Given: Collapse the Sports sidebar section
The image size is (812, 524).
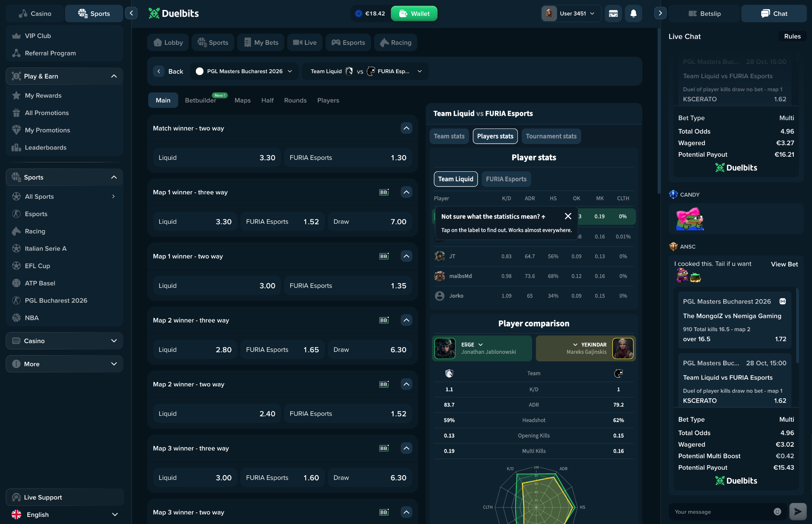Looking at the screenshot, I should click(114, 177).
